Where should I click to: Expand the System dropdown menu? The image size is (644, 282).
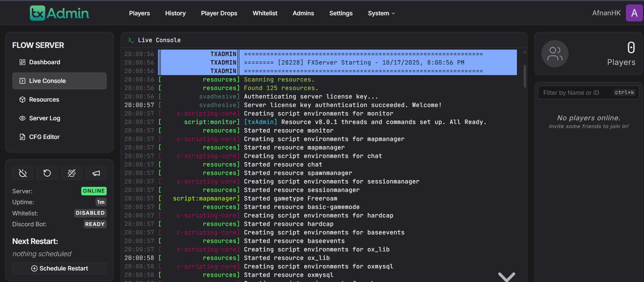pos(381,13)
